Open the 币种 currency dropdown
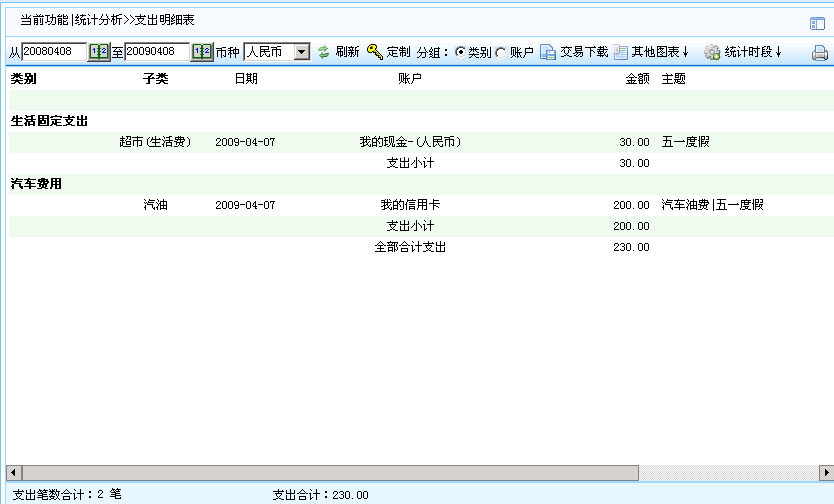834x504 pixels. click(x=301, y=52)
